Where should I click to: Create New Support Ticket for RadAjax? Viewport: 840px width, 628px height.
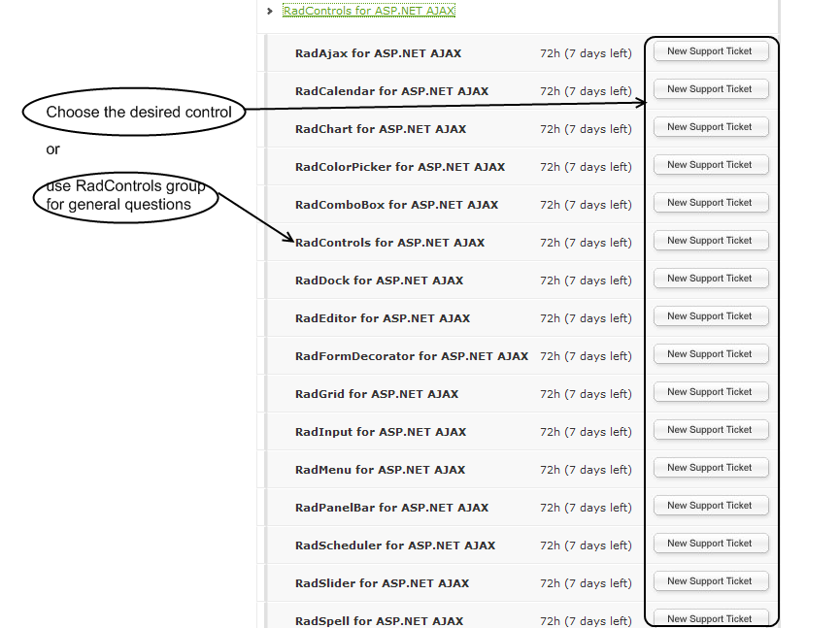click(710, 51)
